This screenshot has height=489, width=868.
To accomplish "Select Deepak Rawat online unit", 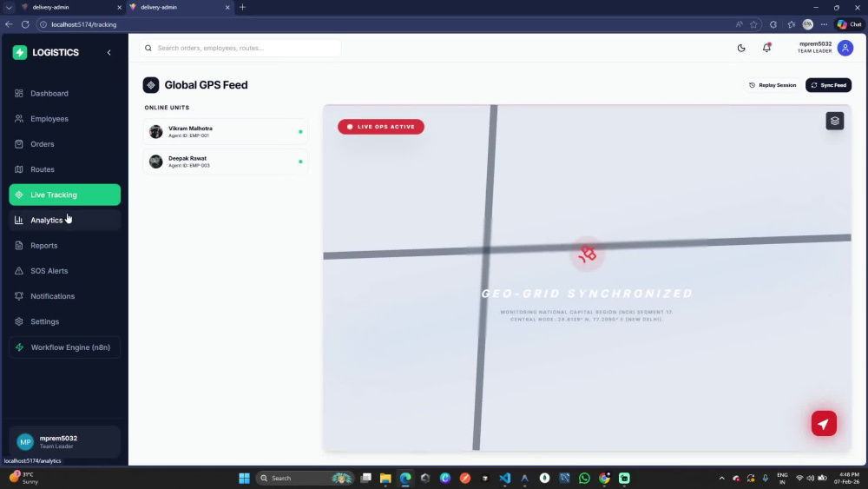I will tap(226, 162).
